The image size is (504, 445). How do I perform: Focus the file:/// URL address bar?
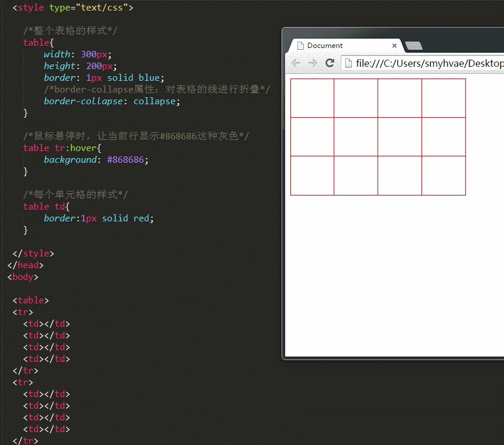tap(427, 63)
